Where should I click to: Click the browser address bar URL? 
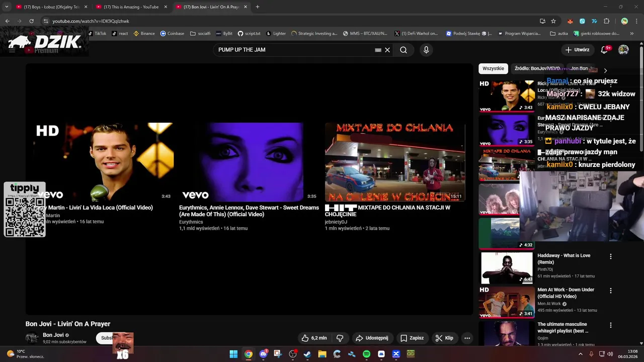tap(91, 21)
